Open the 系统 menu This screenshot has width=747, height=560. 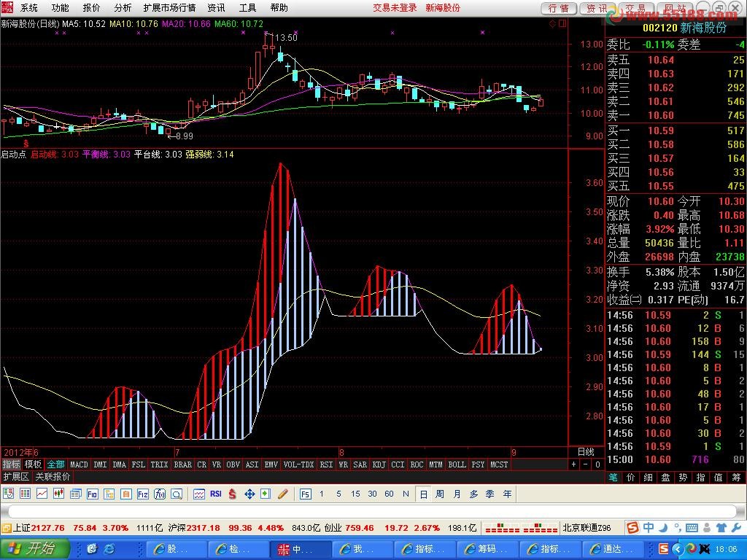point(29,7)
